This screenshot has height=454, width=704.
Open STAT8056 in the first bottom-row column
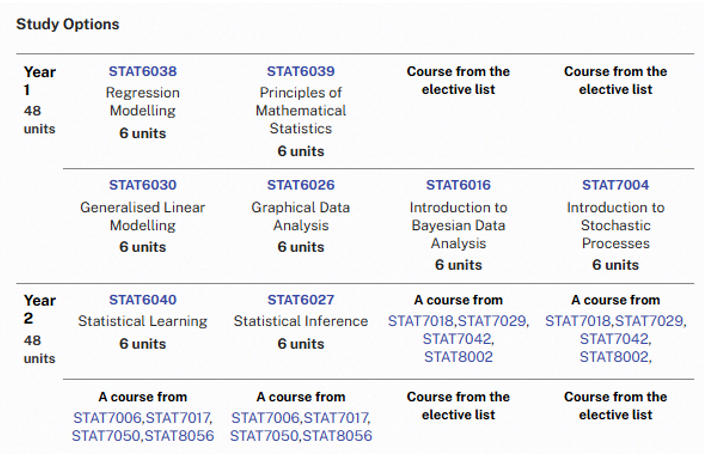[179, 436]
